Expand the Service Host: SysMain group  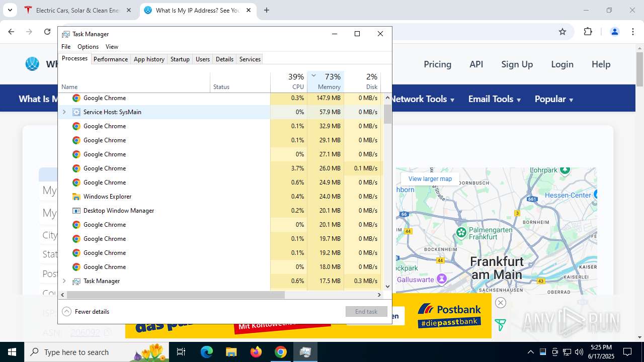(x=64, y=112)
